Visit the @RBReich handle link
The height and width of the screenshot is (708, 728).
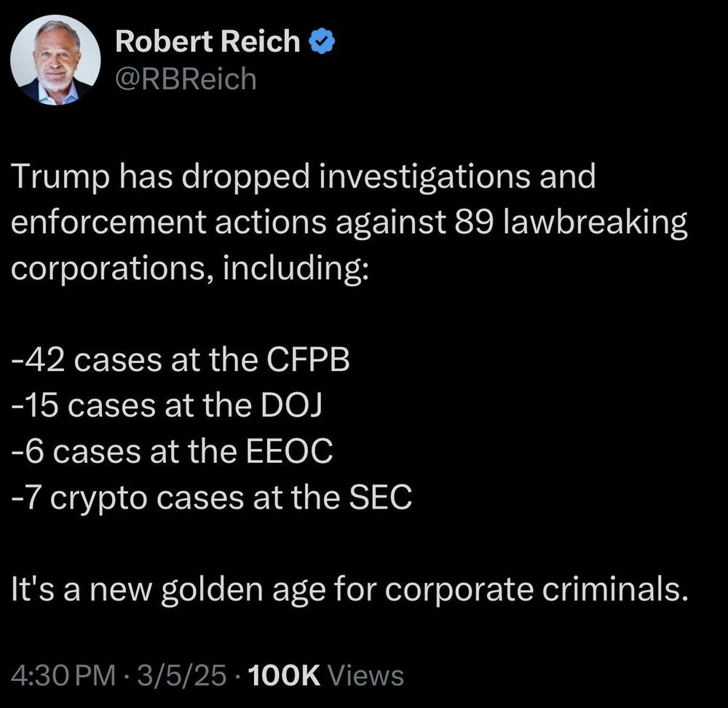[x=186, y=79]
